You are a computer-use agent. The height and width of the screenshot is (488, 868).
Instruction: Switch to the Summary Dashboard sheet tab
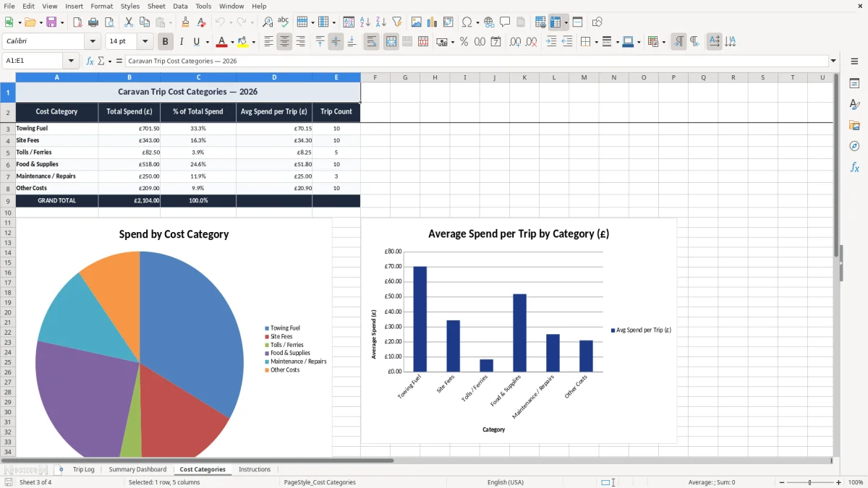pyautogui.click(x=137, y=469)
